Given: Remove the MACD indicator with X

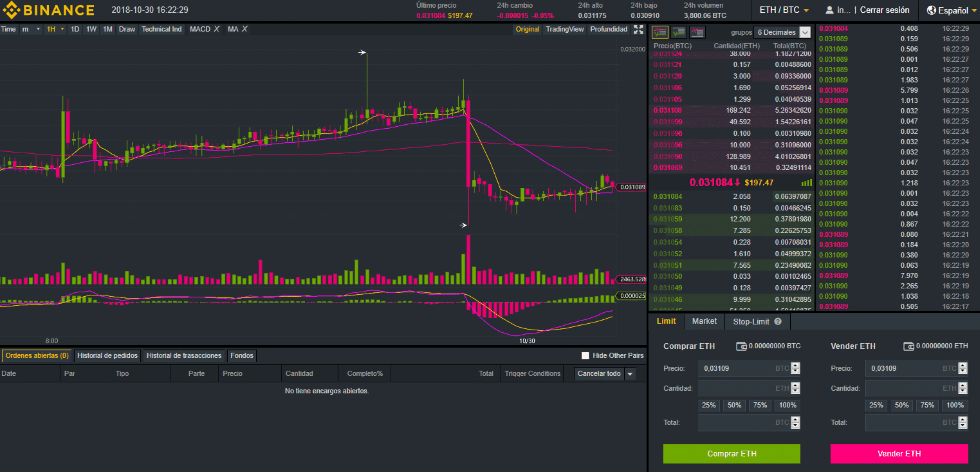Looking at the screenshot, I should tap(216, 29).
